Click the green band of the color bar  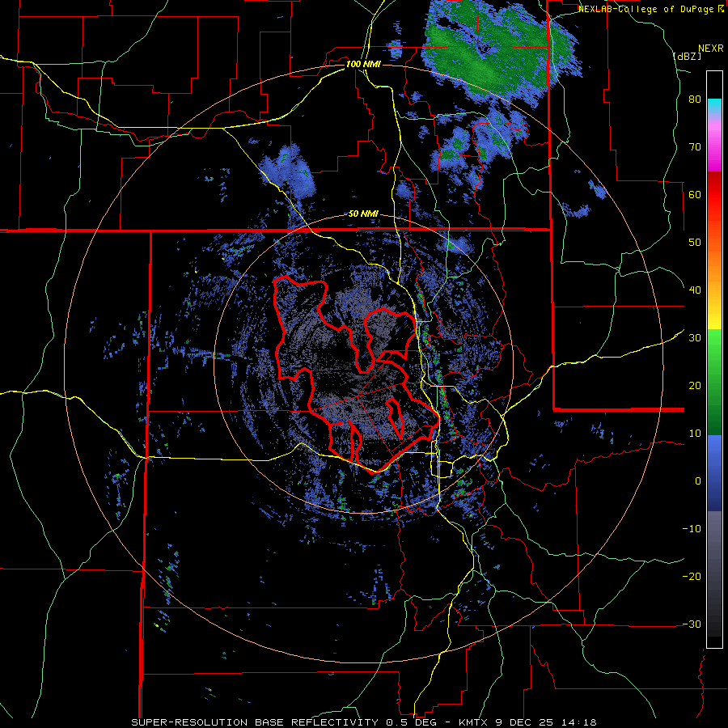pyautogui.click(x=714, y=382)
